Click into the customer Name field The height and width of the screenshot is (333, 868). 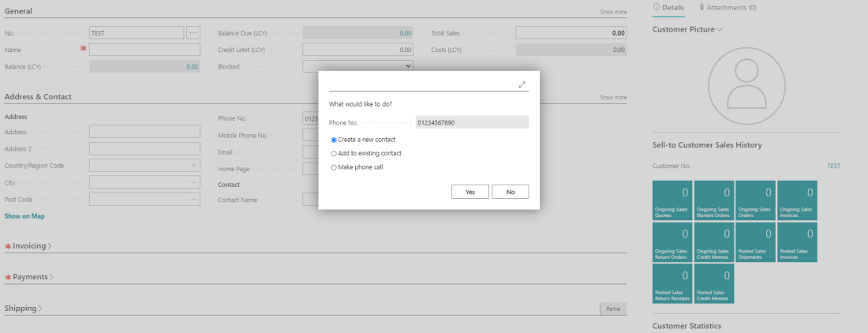point(144,50)
